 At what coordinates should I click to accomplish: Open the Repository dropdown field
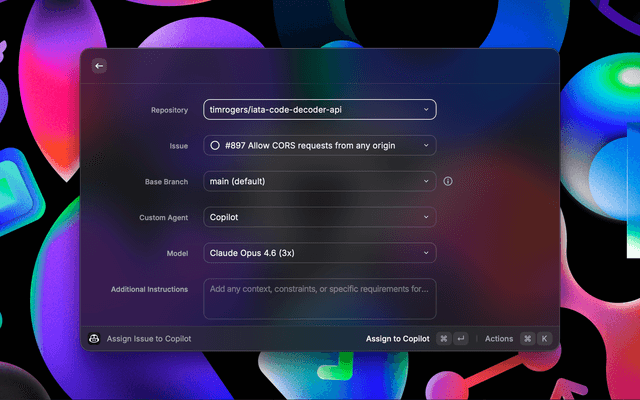pos(310,109)
